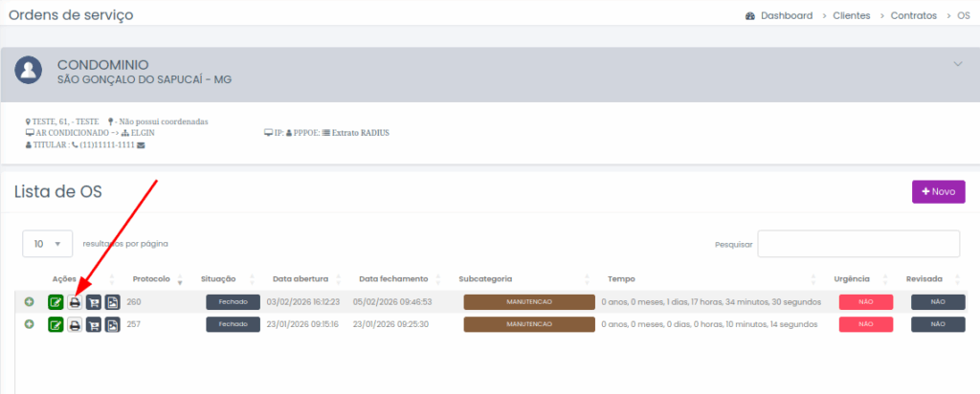
Task: Click the green edit icon for OS 260
Action: 56,302
